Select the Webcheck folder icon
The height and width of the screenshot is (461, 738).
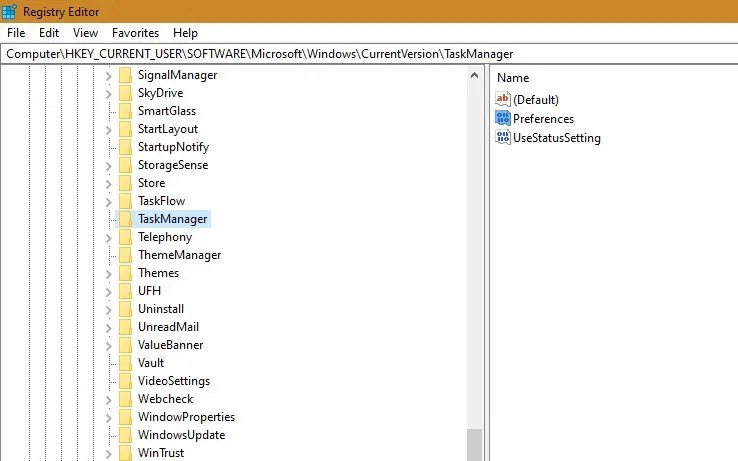[125, 399]
